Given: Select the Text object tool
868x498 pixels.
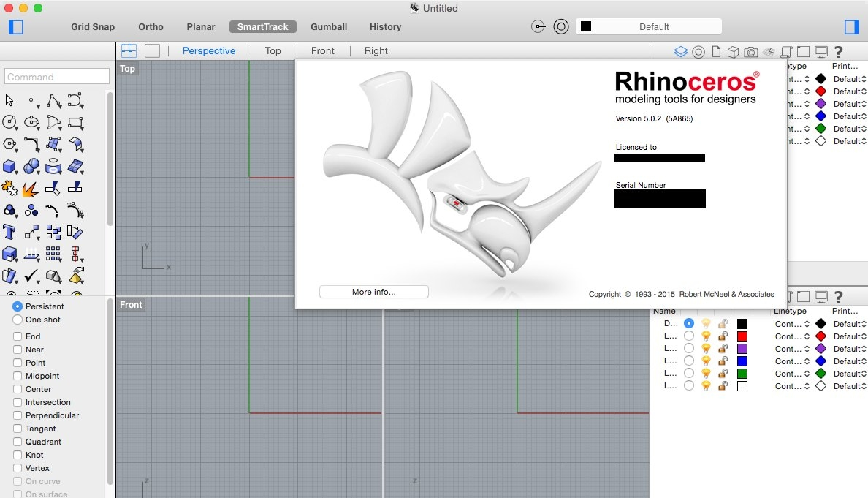Looking at the screenshot, I should 9,232.
